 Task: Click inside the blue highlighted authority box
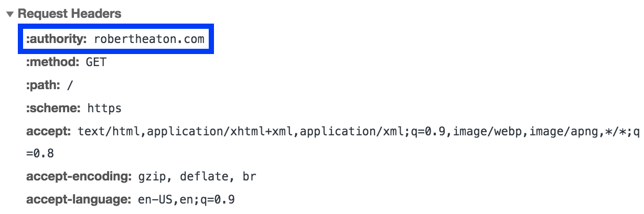pyautogui.click(x=115, y=38)
